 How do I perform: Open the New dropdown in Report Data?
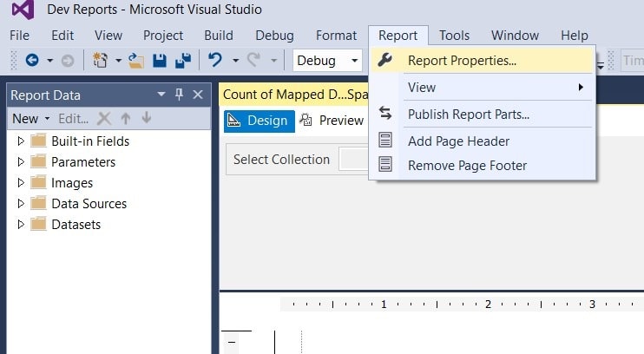30,118
